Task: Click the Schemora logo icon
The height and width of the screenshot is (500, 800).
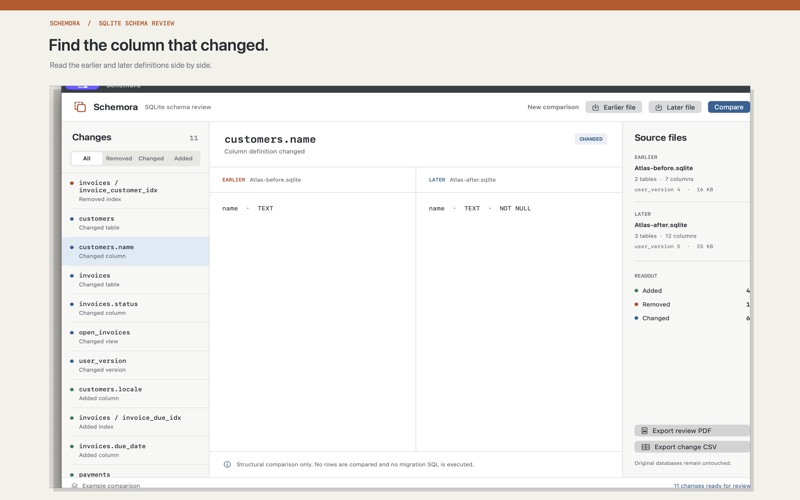Action: click(x=80, y=107)
